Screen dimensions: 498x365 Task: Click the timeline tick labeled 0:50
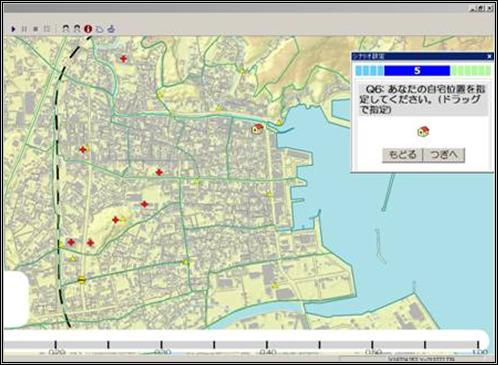click(372, 344)
